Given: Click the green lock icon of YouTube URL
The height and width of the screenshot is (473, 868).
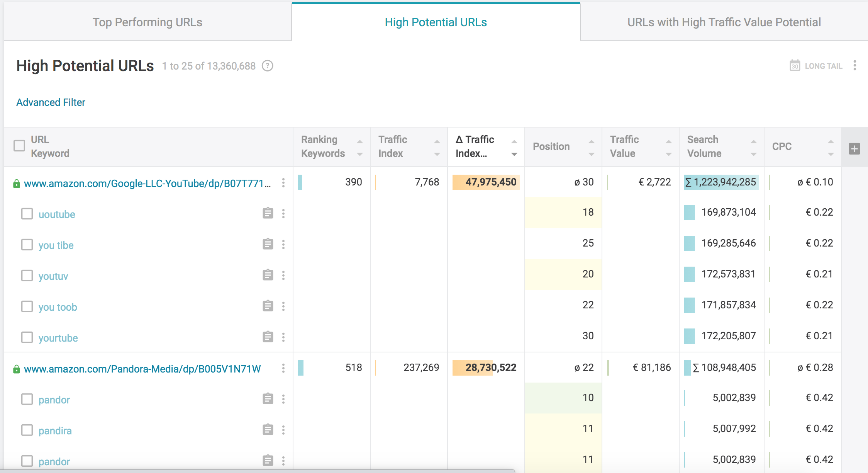Looking at the screenshot, I should click(16, 184).
